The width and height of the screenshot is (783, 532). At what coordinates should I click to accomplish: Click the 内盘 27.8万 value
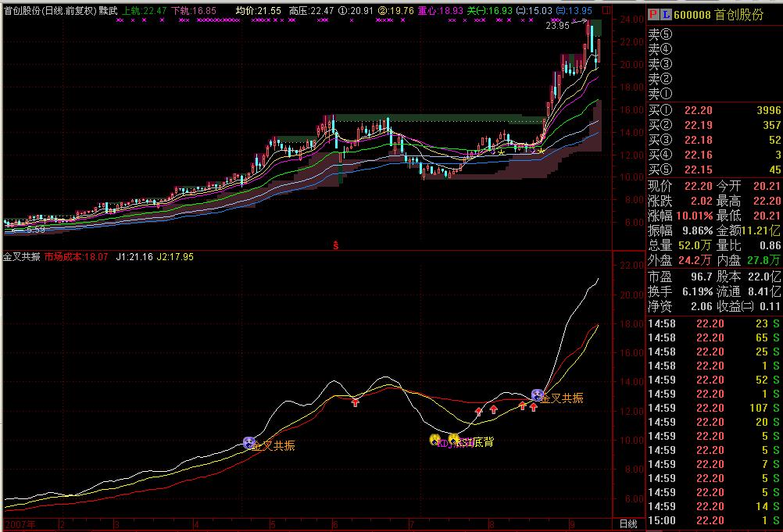[763, 260]
